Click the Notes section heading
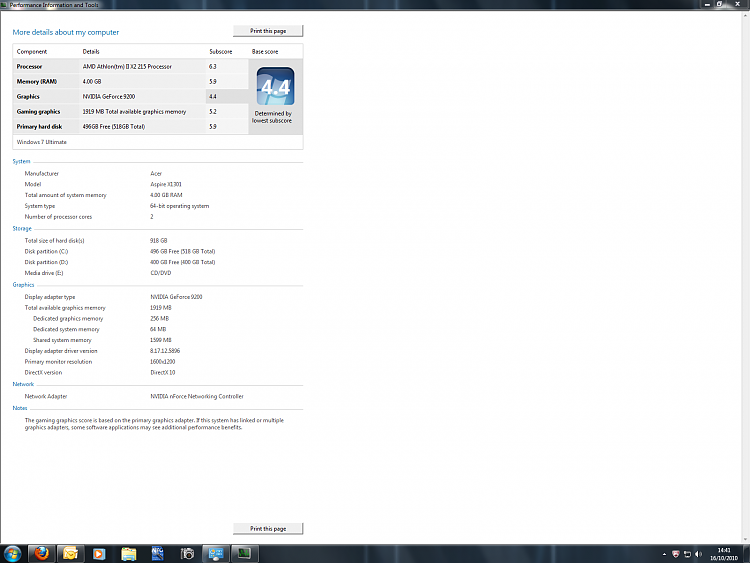Image resolution: width=750 pixels, height=563 pixels. tap(20, 408)
